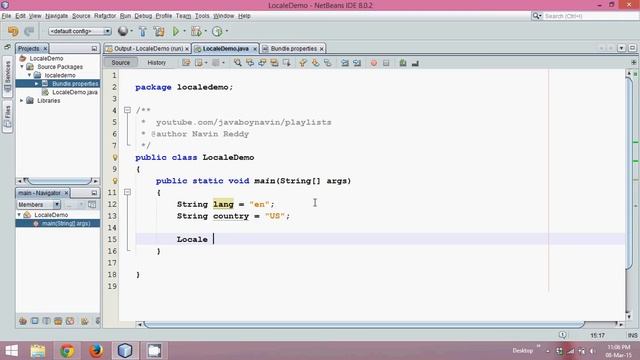This screenshot has width=640, height=360.
Task: Click the Uncomment icon in editor toolbar
Action: 415,63
